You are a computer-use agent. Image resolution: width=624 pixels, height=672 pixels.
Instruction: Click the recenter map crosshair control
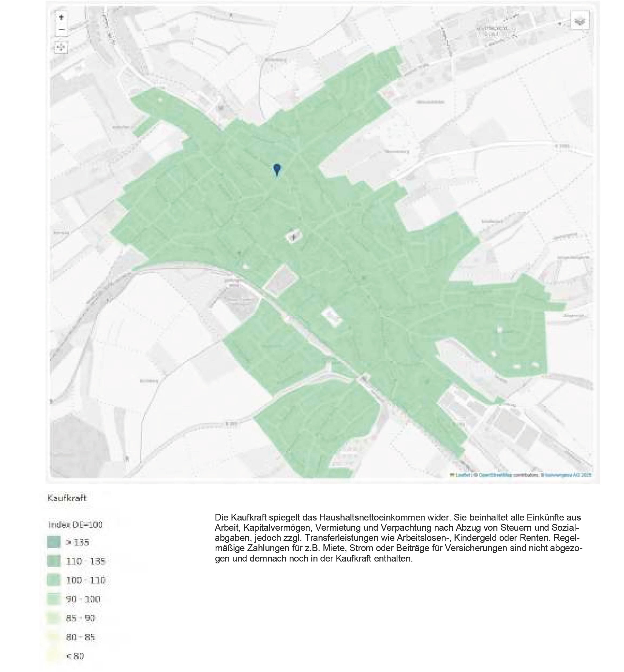click(x=61, y=48)
